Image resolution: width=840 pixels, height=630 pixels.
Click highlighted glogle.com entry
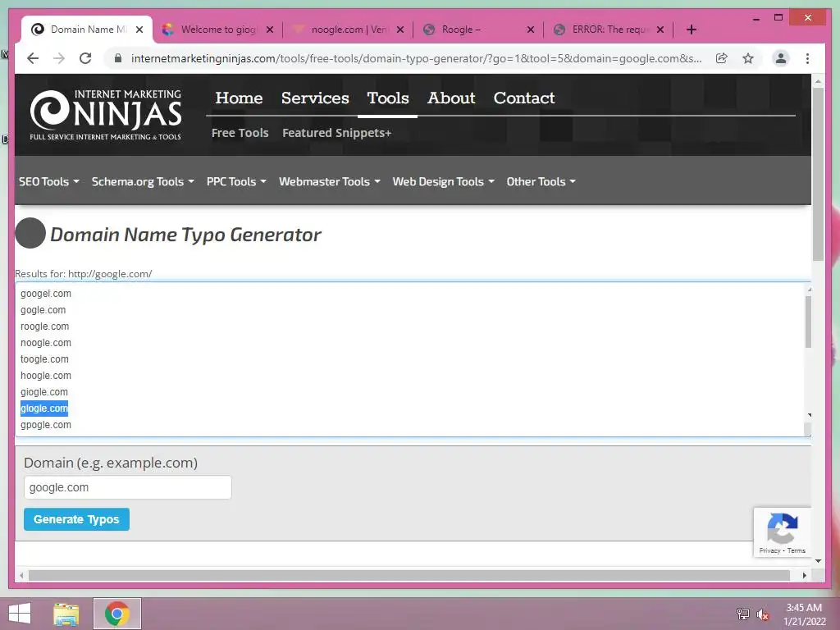coord(44,409)
